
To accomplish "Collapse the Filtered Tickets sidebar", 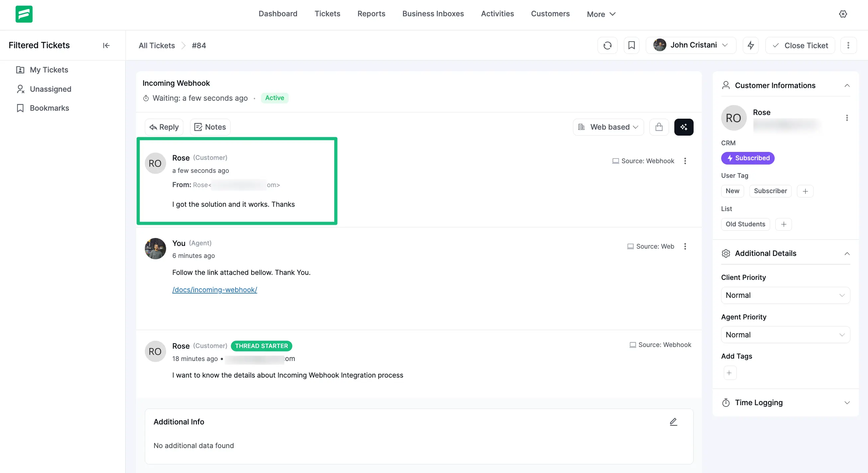I will pos(106,45).
